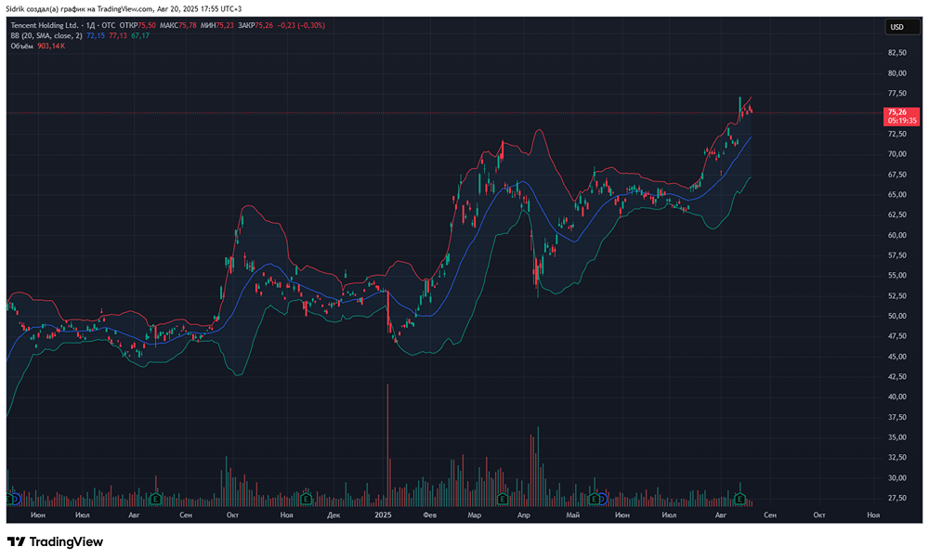
Task: Click the 2025 year label on time axis
Action: click(384, 515)
